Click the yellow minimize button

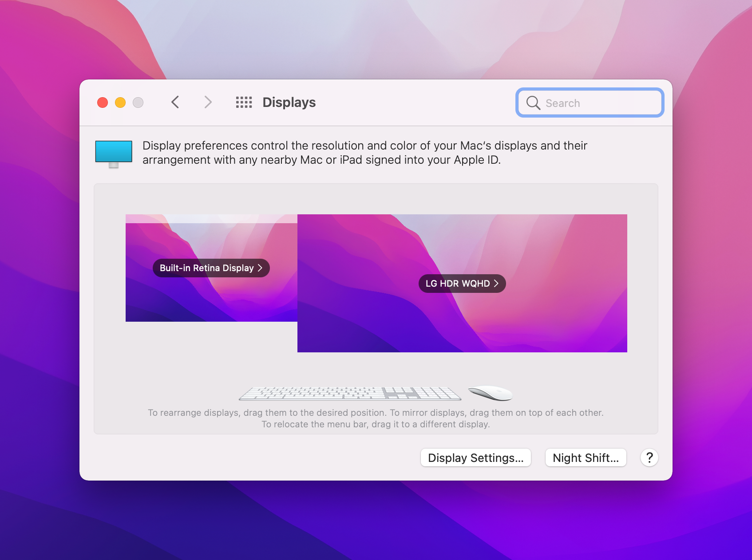click(120, 102)
